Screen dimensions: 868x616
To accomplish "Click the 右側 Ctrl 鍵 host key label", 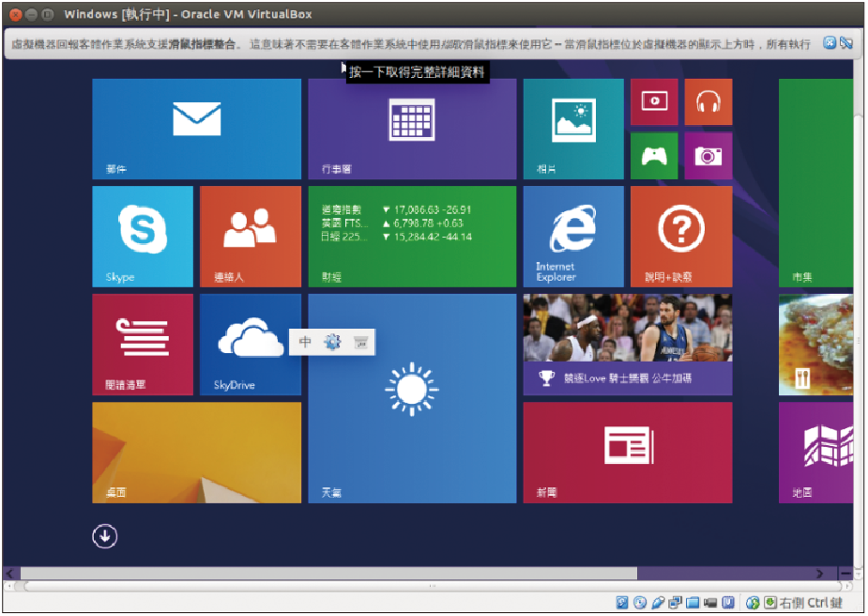I will [x=811, y=603].
